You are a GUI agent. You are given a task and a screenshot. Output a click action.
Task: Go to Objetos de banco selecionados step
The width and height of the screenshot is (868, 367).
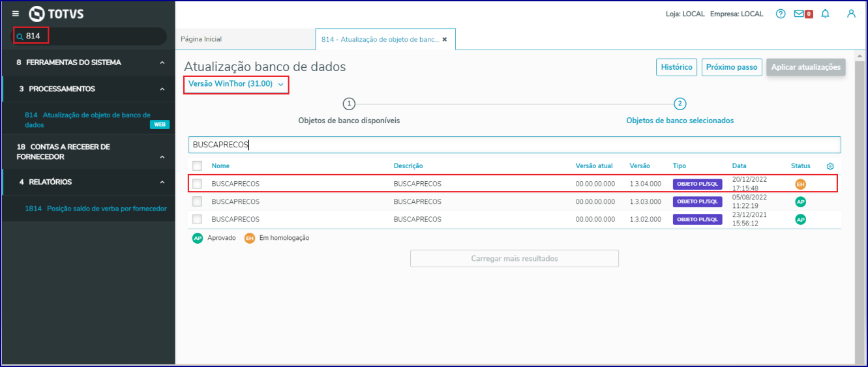point(680,121)
